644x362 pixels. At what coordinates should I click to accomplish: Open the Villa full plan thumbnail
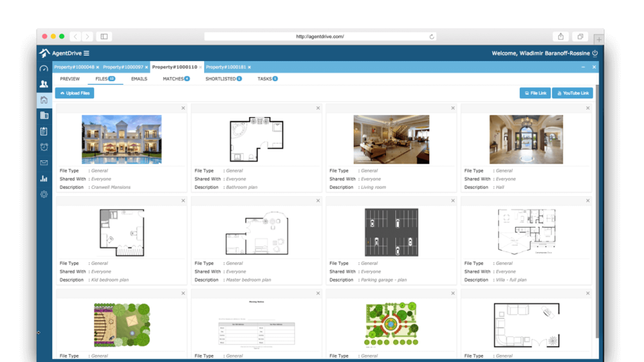click(526, 231)
